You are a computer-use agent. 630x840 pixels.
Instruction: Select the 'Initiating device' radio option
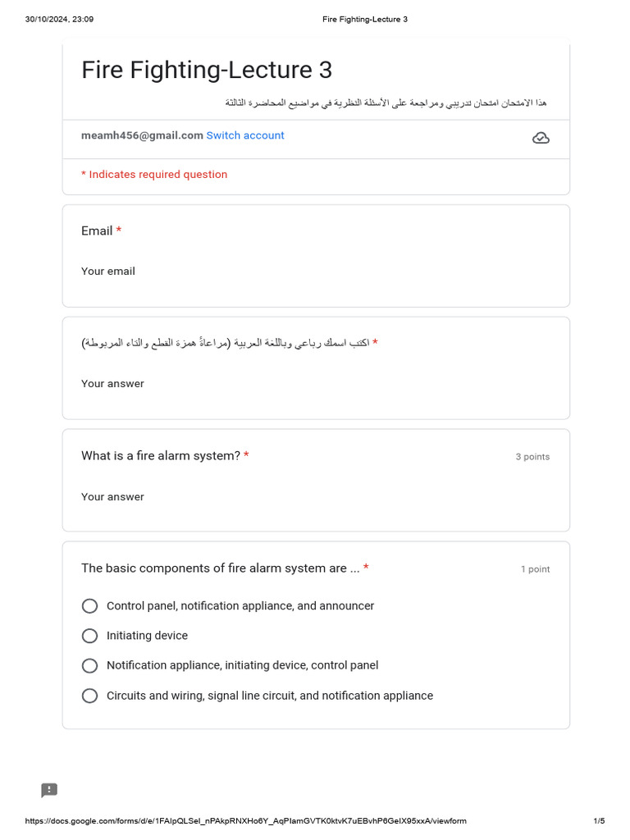pos(90,636)
